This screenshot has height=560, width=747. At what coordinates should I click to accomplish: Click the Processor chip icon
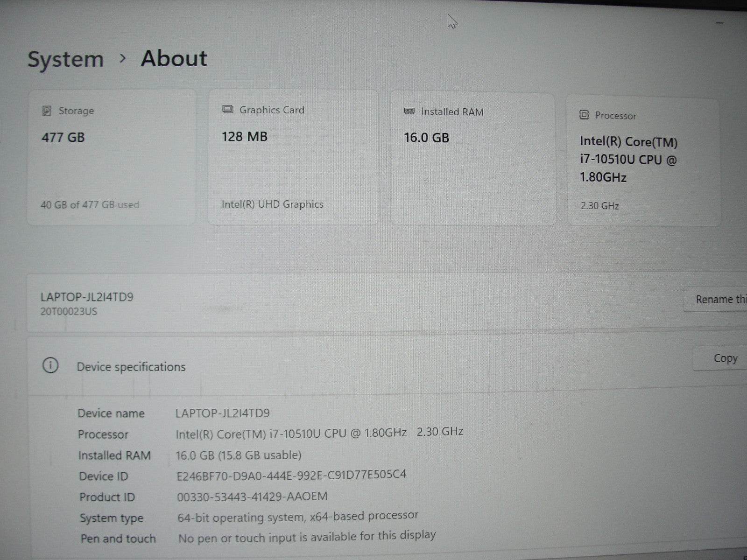584,115
